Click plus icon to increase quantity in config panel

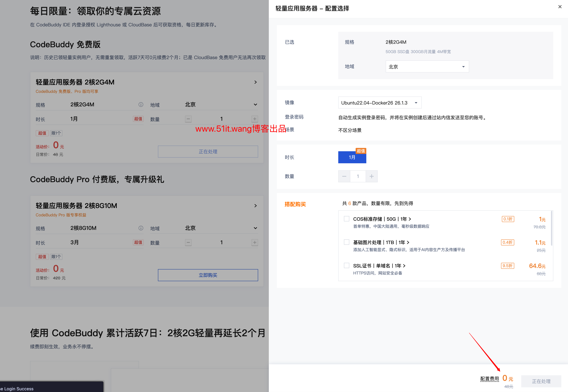coord(371,176)
